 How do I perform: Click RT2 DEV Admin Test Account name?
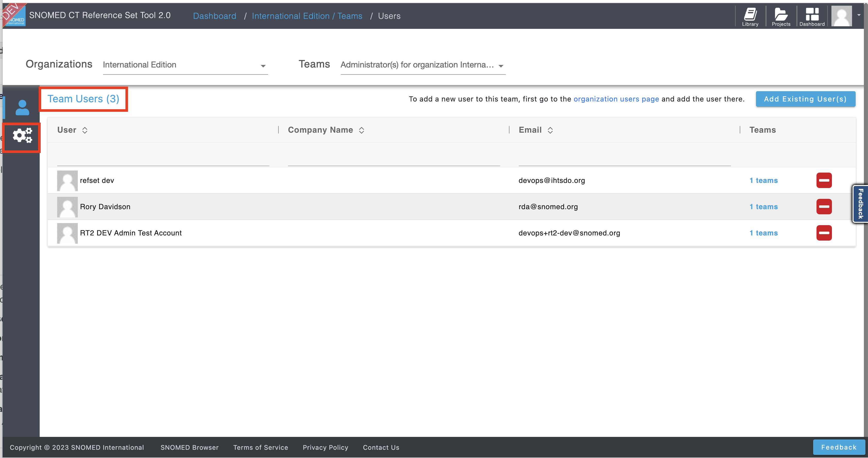[x=131, y=233]
